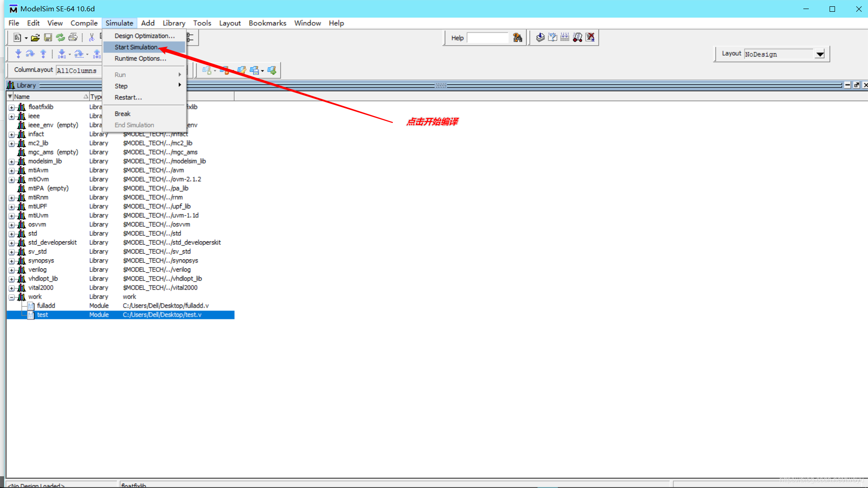Click the green-arrow icon in the ColumnLayout row
Screen dimensions: 868x488
click(272, 70)
